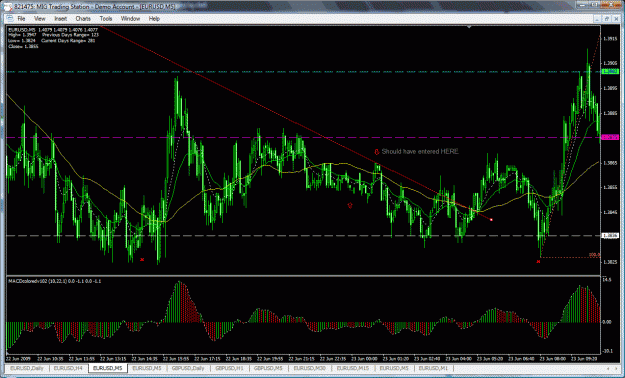Click the 0.00 level on the MACD scale

[607, 322]
